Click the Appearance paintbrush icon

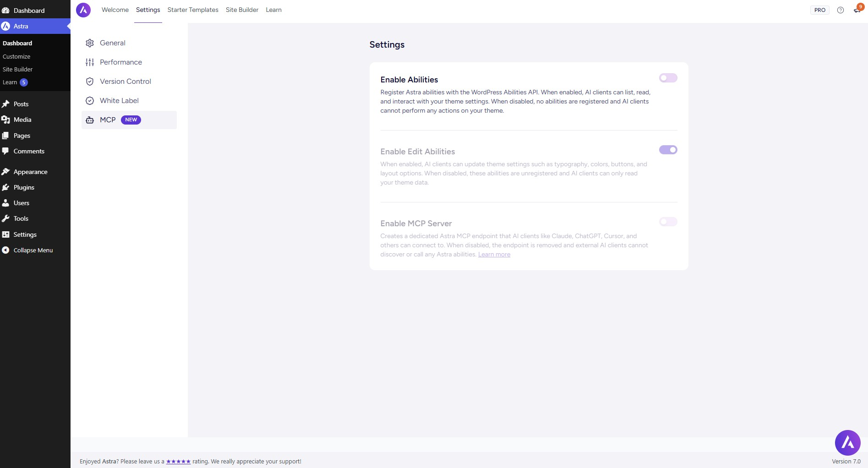5,172
